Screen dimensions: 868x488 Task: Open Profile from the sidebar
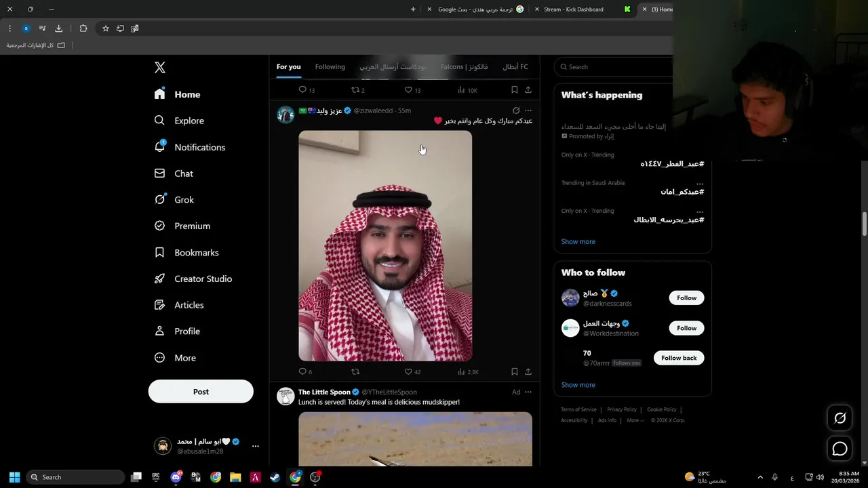point(177,331)
